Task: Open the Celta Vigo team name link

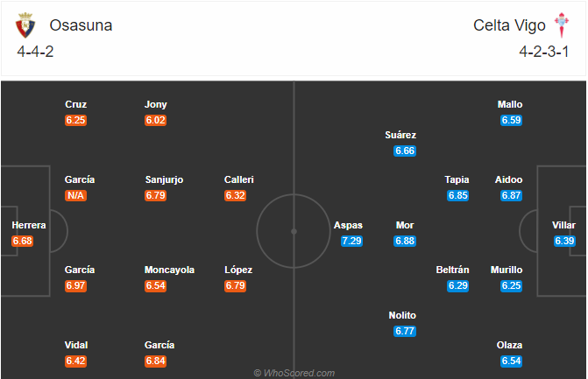Action: 509,25
